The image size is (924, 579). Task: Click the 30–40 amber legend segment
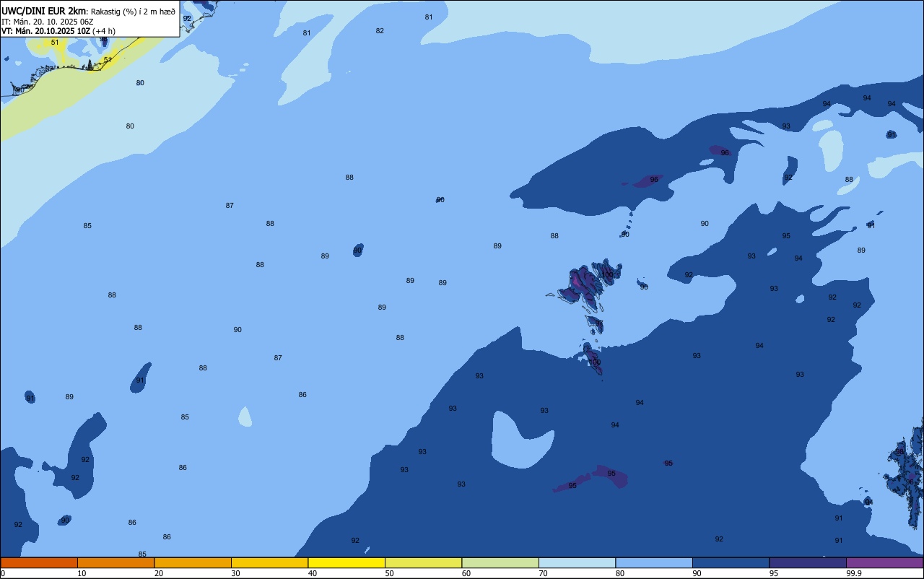[269, 562]
